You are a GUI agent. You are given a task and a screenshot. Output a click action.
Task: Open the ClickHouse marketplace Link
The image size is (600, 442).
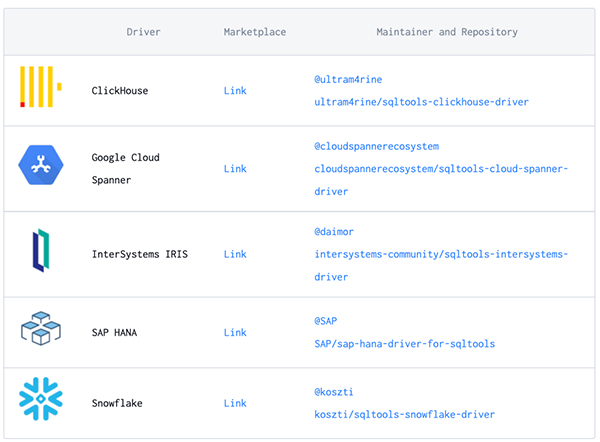pos(235,91)
